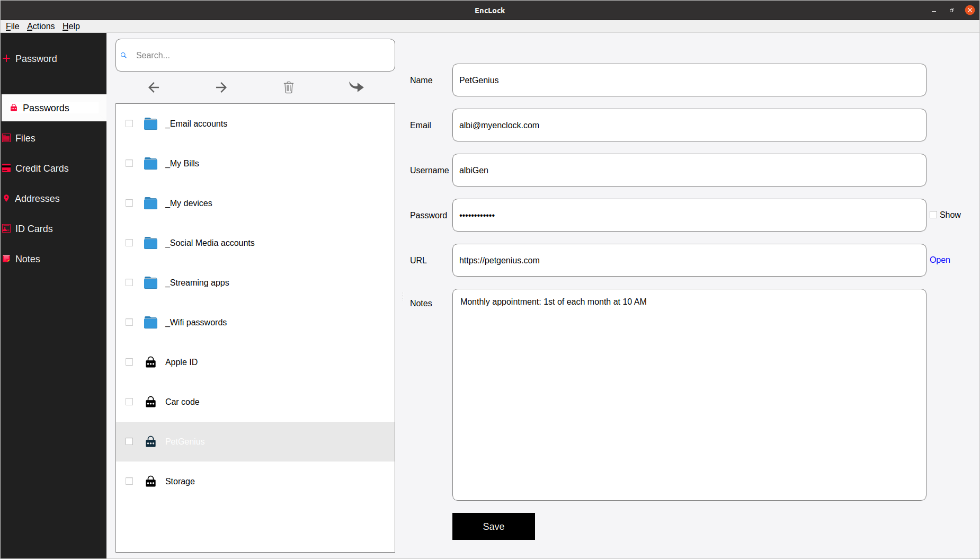Check the Apple ID row checkbox

[x=129, y=362]
